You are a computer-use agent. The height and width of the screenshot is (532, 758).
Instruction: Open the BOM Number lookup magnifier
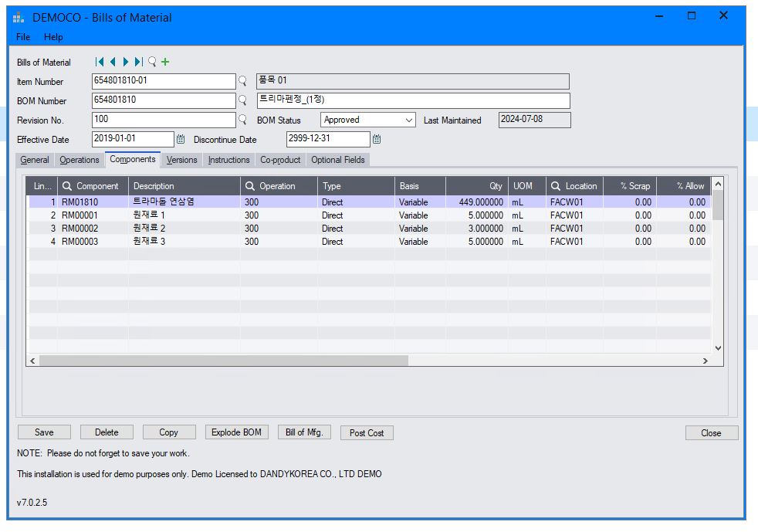tap(242, 100)
